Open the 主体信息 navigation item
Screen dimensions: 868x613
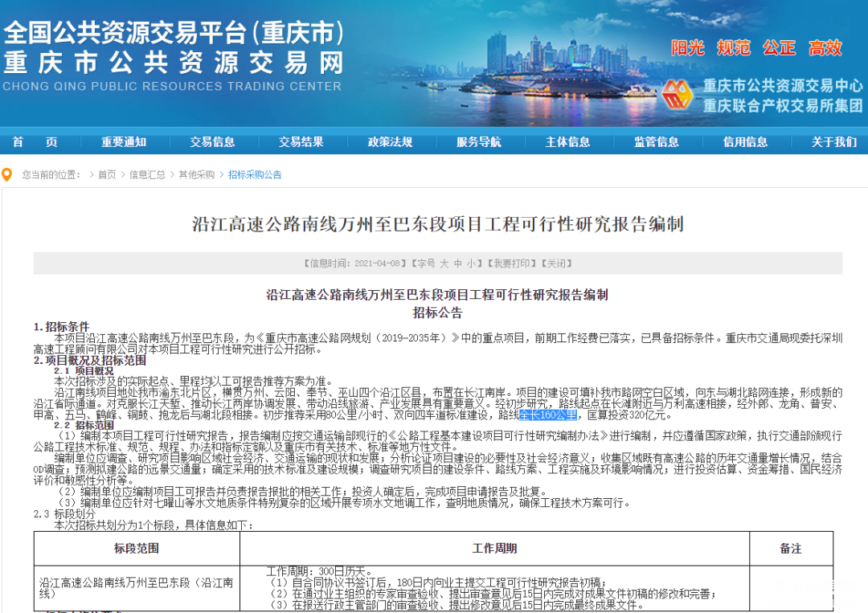click(567, 142)
